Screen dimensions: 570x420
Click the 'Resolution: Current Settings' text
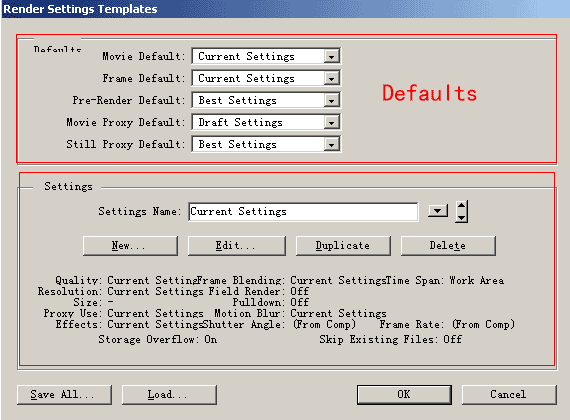121,291
